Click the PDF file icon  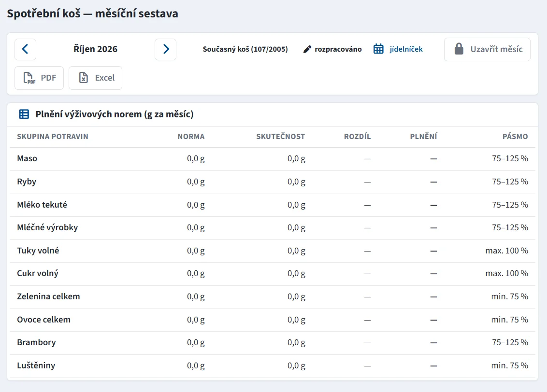point(29,78)
